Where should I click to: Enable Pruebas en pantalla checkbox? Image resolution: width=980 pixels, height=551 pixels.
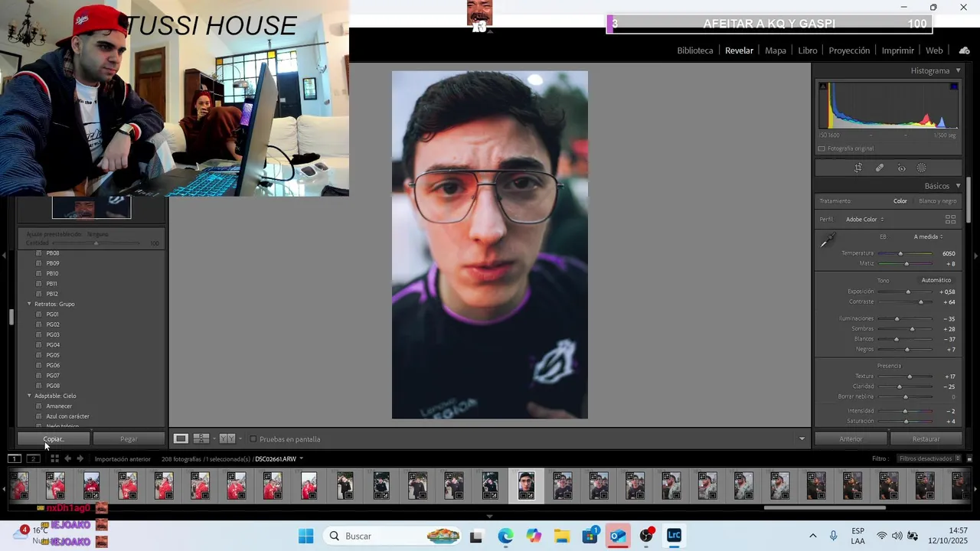point(253,439)
